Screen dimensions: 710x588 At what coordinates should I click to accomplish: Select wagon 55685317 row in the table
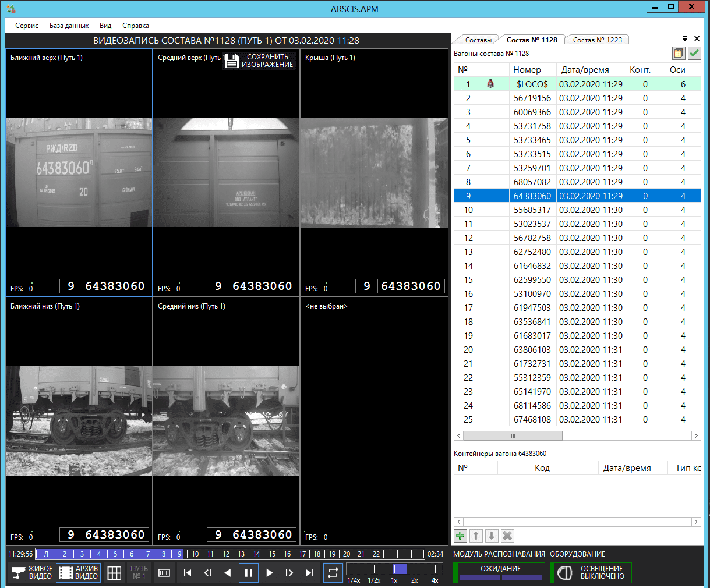[532, 210]
